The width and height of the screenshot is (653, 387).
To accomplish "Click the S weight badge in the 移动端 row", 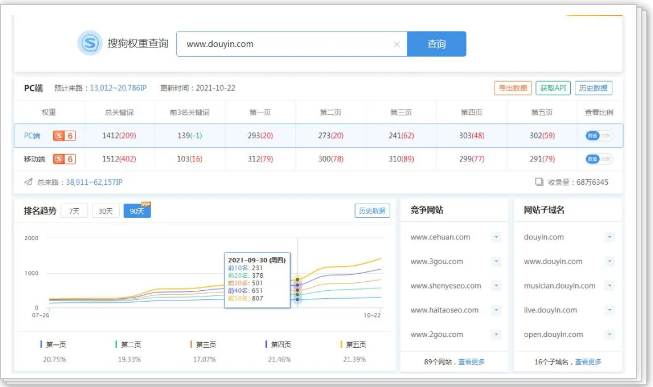I will (x=64, y=159).
